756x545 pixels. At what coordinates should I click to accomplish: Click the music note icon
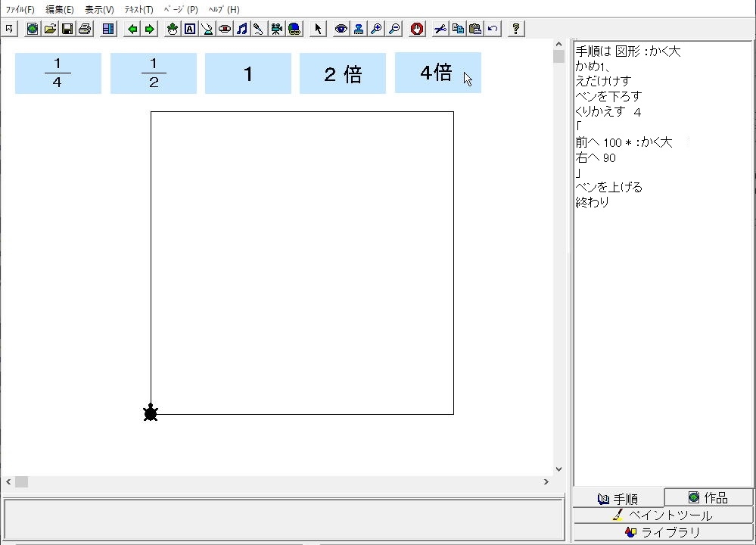pos(241,29)
